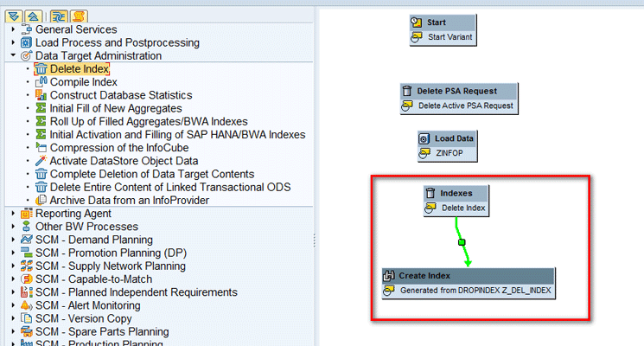The width and height of the screenshot is (644, 346).
Task: Click the SCM - Spare Parts Planning icon
Action: tap(26, 331)
